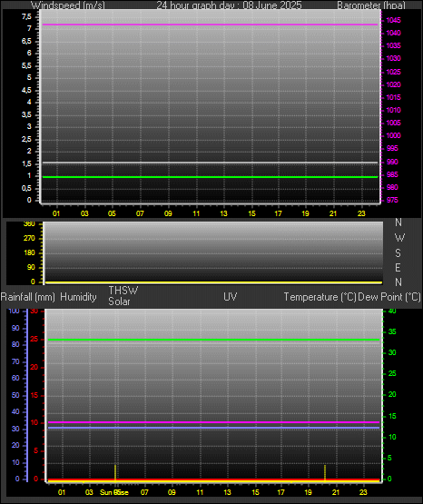Click hour label 23 under the windspeed graph

(361, 213)
